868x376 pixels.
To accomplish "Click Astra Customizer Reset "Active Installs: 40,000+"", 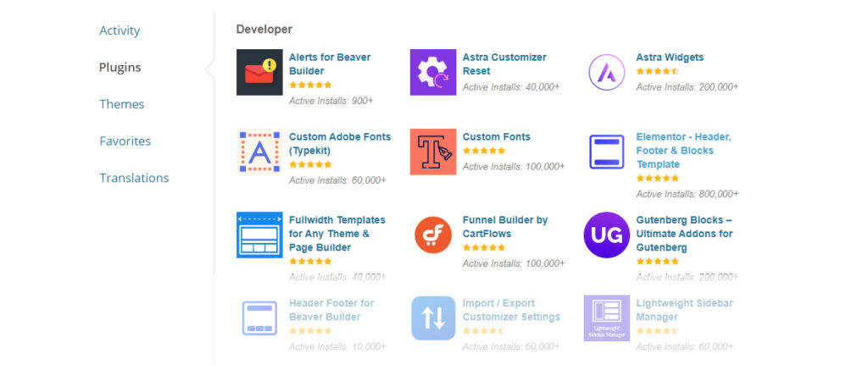I will (511, 87).
